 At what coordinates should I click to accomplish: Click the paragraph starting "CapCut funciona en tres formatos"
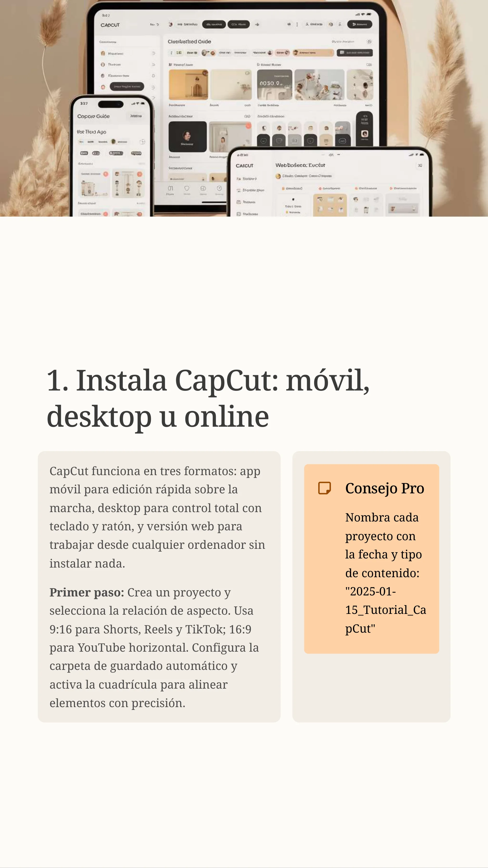click(x=157, y=517)
